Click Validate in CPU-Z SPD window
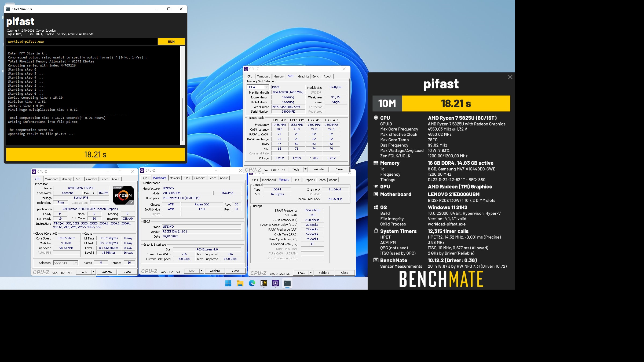The image size is (644, 362). [x=319, y=169]
